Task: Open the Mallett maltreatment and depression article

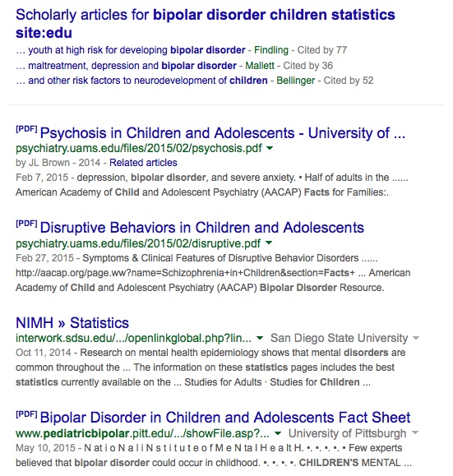Action: (126, 66)
